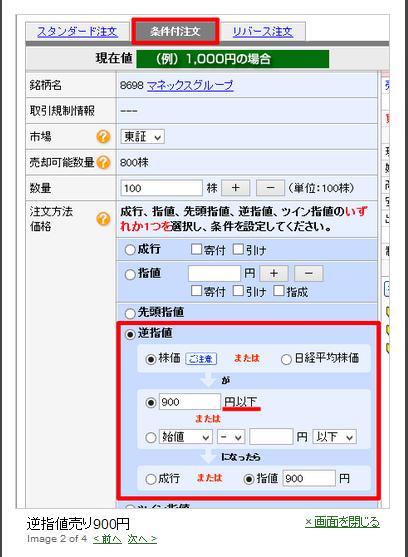408x557 pixels.
Task: Increase 指値 price with plus button
Action: tap(274, 274)
